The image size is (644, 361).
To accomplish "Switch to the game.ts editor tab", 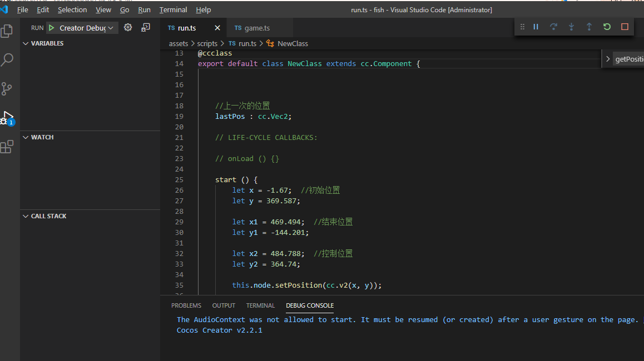I will [x=256, y=28].
